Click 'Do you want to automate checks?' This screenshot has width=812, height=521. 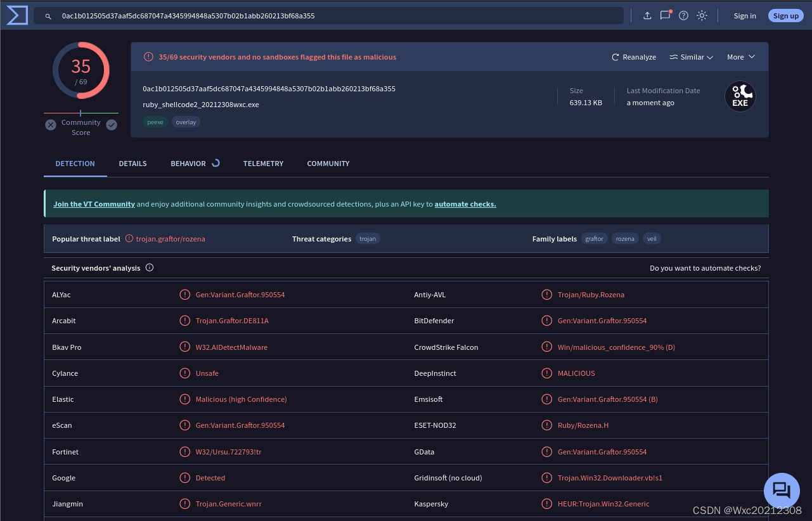tap(705, 268)
